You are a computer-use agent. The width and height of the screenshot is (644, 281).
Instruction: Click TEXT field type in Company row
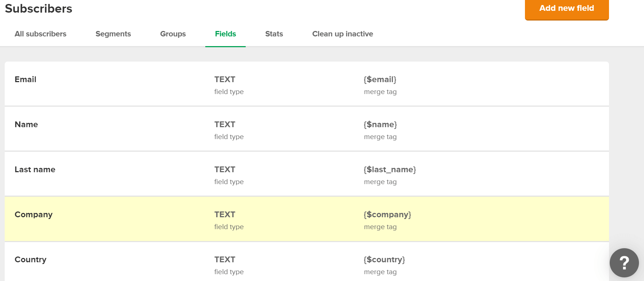pos(225,214)
